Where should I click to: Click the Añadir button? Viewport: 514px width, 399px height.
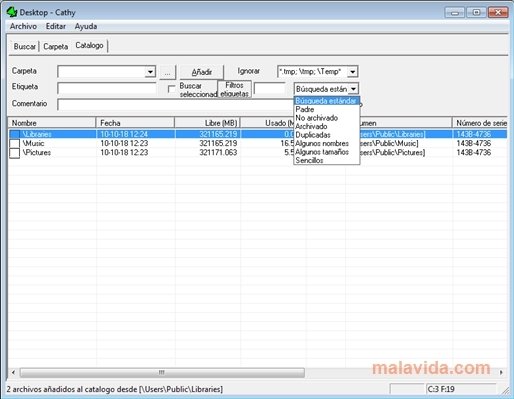pyautogui.click(x=202, y=72)
